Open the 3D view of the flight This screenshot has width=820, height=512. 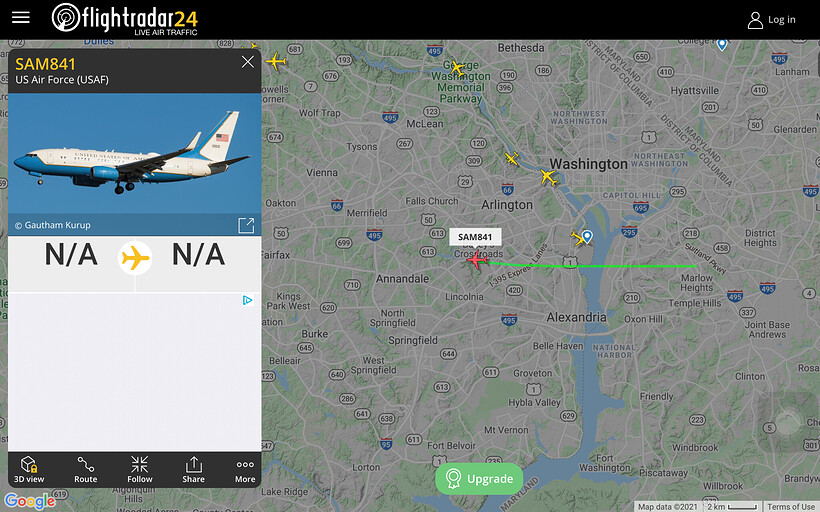(x=29, y=469)
